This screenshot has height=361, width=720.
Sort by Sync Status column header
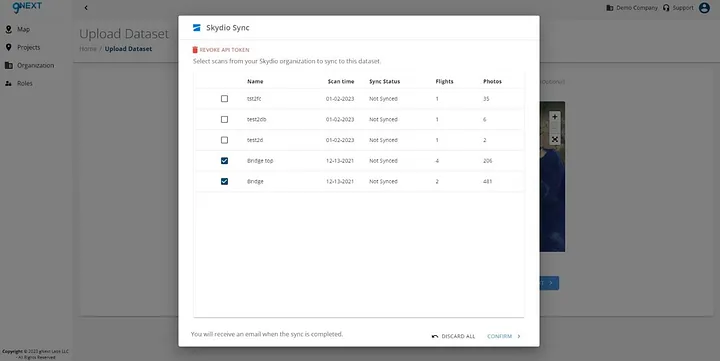tap(384, 81)
